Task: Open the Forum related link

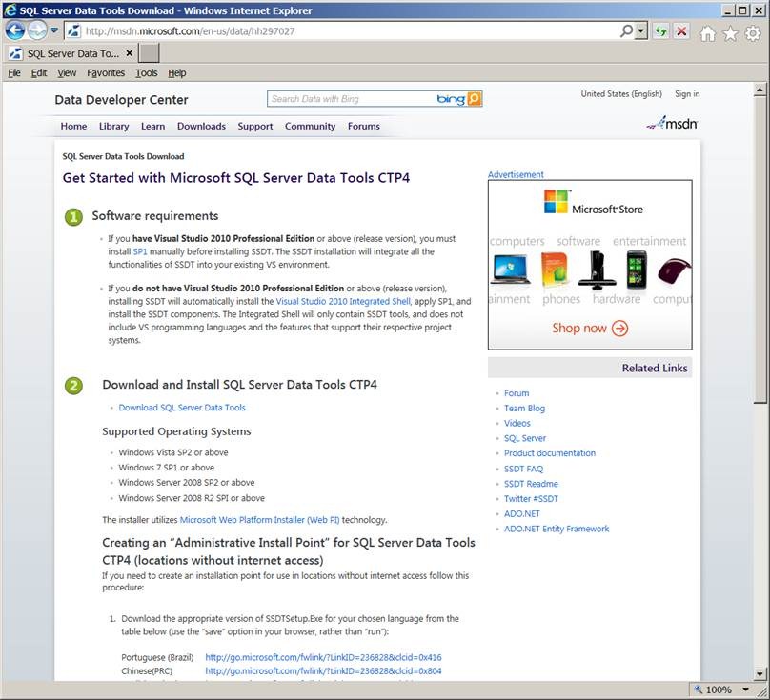Action: tap(517, 393)
